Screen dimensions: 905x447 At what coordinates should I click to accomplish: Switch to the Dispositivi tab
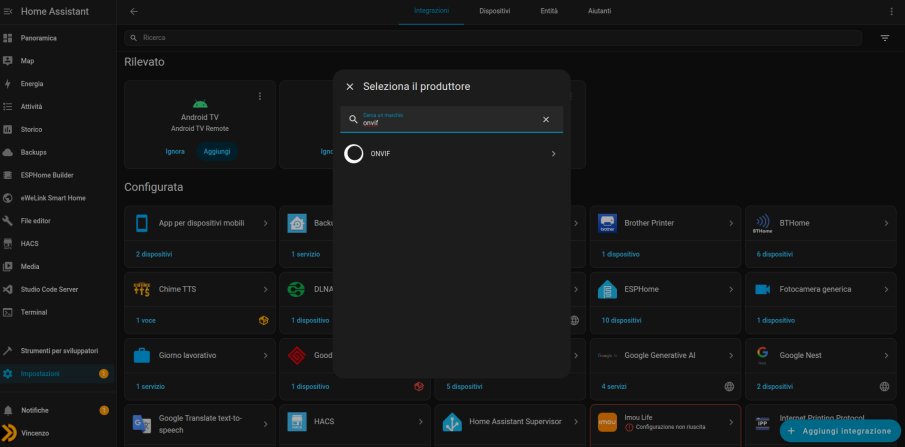pyautogui.click(x=495, y=11)
